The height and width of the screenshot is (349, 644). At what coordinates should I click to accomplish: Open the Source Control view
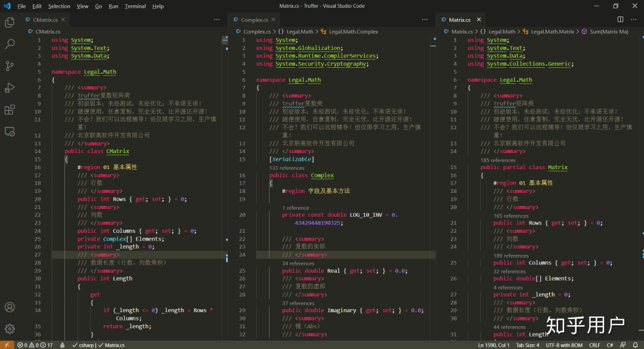click(x=10, y=66)
